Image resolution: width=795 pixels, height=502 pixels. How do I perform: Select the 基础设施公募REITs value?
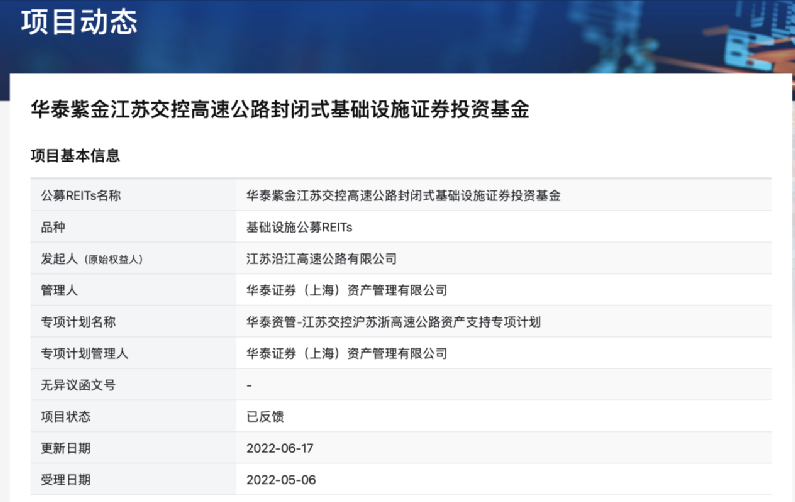pos(299,227)
